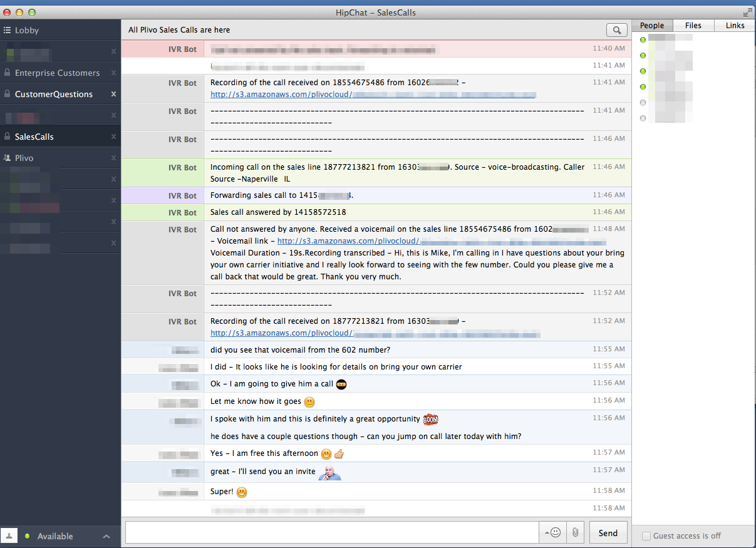Switch to the Links tab
756x548 pixels.
[735, 26]
